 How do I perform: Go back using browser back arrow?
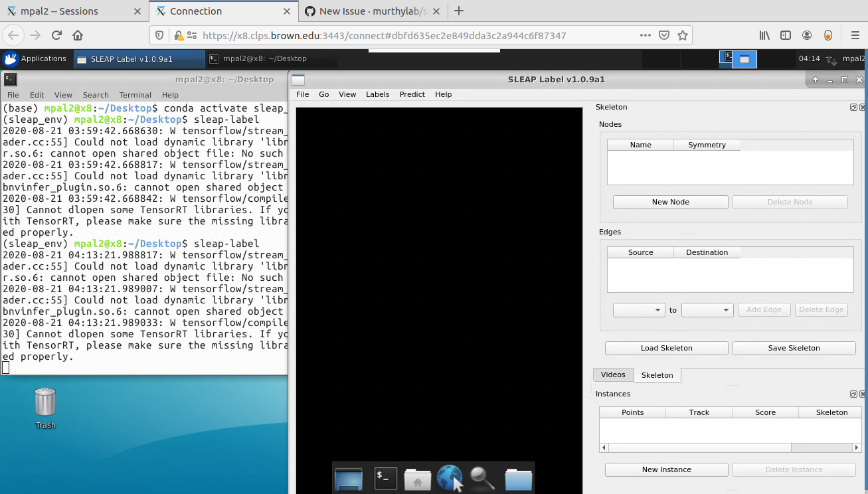pos(14,35)
